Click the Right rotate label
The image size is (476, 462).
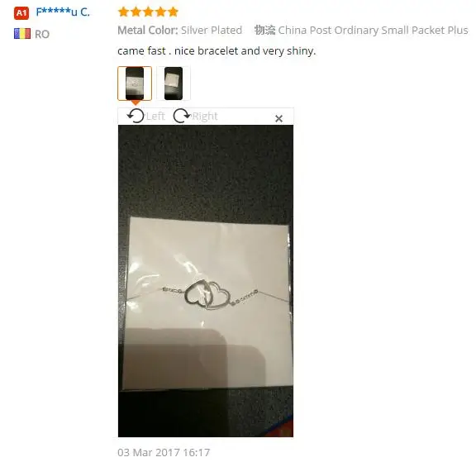point(205,117)
